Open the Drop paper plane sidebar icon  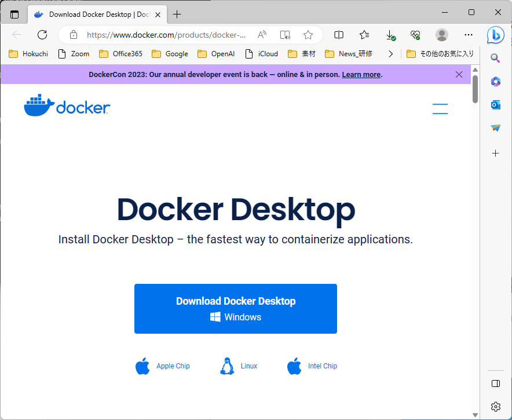coord(495,127)
